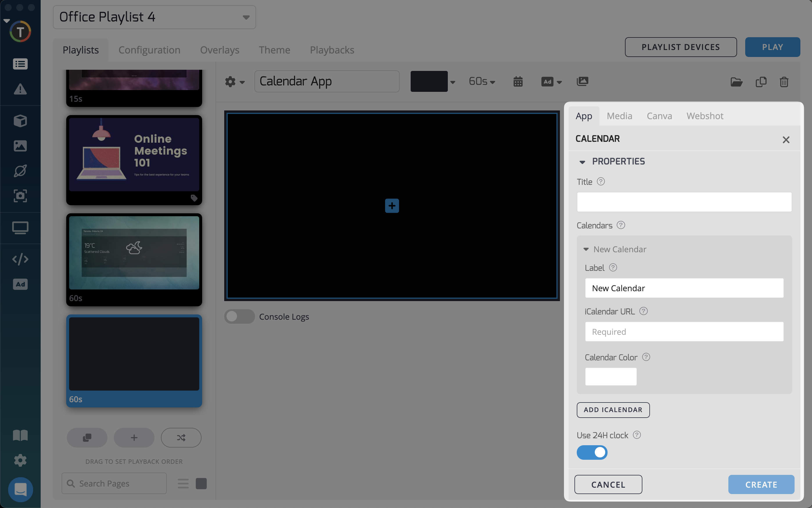Click the shuffle playback order button
The height and width of the screenshot is (508, 812).
click(x=181, y=437)
